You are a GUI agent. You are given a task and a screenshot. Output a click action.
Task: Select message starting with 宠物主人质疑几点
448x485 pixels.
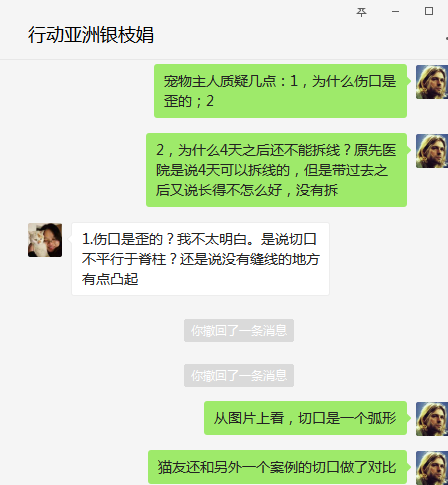(280, 91)
